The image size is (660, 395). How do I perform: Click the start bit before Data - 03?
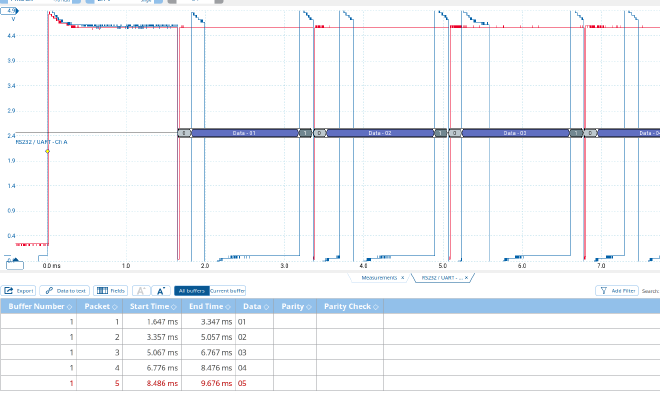(455, 133)
